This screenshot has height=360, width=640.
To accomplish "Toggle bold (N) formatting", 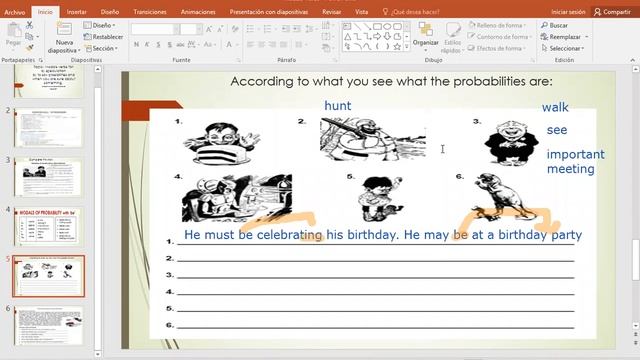I will (x=136, y=44).
